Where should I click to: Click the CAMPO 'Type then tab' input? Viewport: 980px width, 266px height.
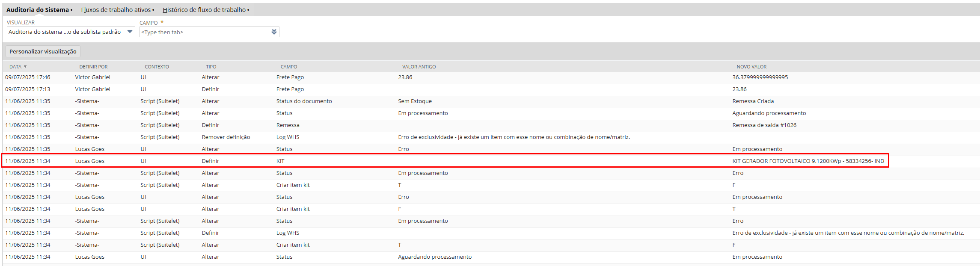tap(205, 32)
